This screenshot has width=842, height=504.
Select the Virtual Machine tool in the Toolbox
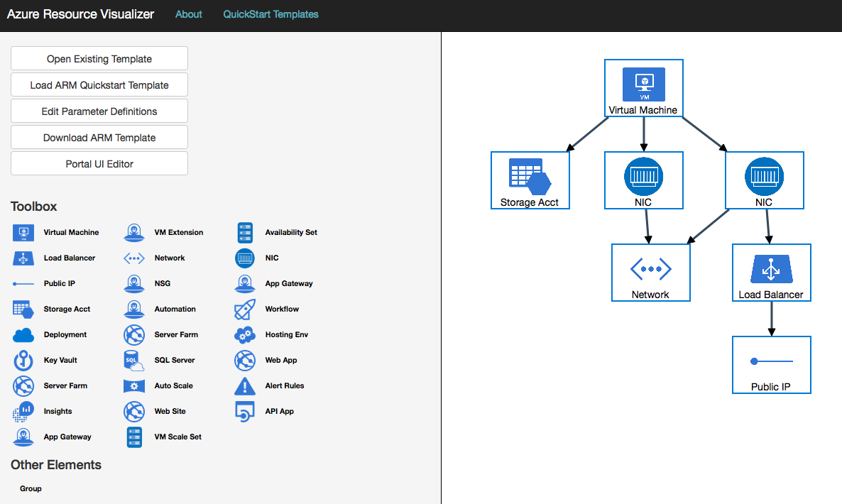point(23,232)
